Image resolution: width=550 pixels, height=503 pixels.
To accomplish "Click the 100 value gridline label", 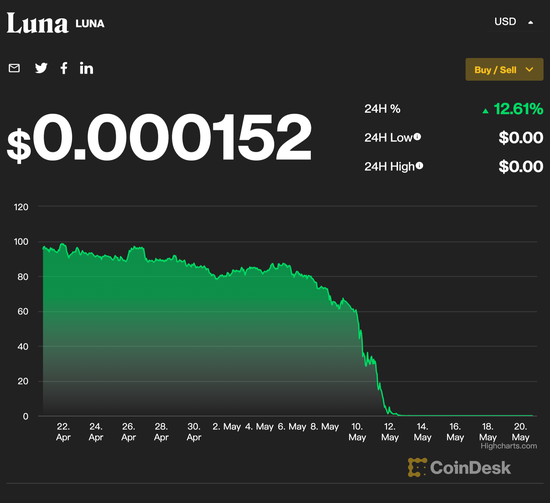I will pos(21,242).
